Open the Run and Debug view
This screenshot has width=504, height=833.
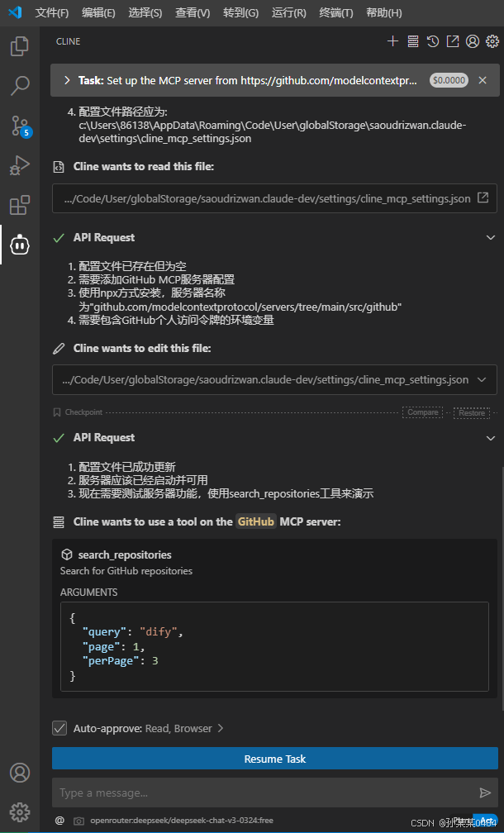click(20, 165)
